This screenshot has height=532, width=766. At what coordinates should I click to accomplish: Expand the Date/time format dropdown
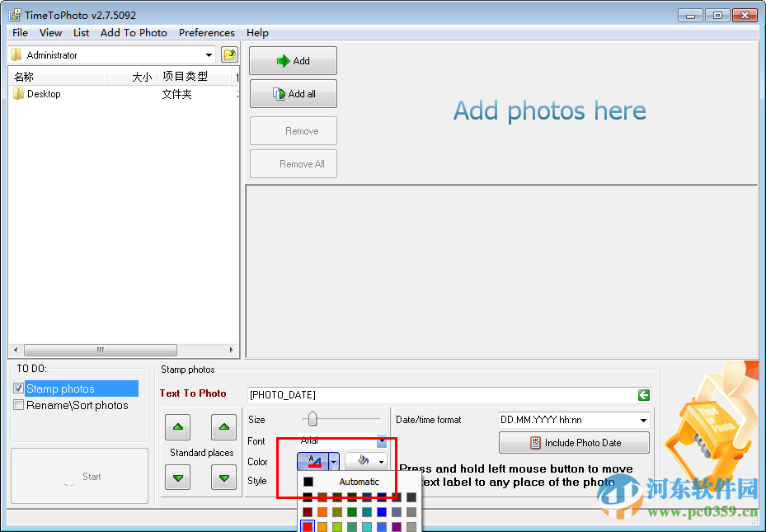[x=643, y=420]
